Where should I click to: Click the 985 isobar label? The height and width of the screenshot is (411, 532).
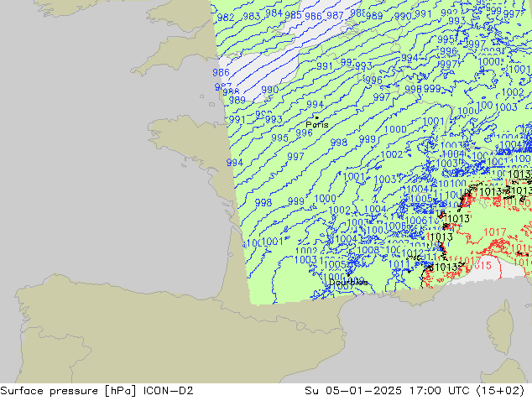(x=293, y=15)
